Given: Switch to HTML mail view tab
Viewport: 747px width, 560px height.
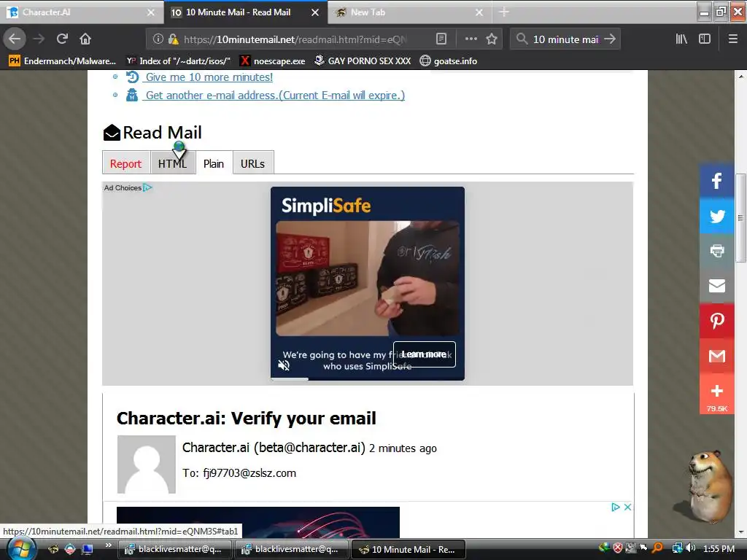Looking at the screenshot, I should pos(172,163).
